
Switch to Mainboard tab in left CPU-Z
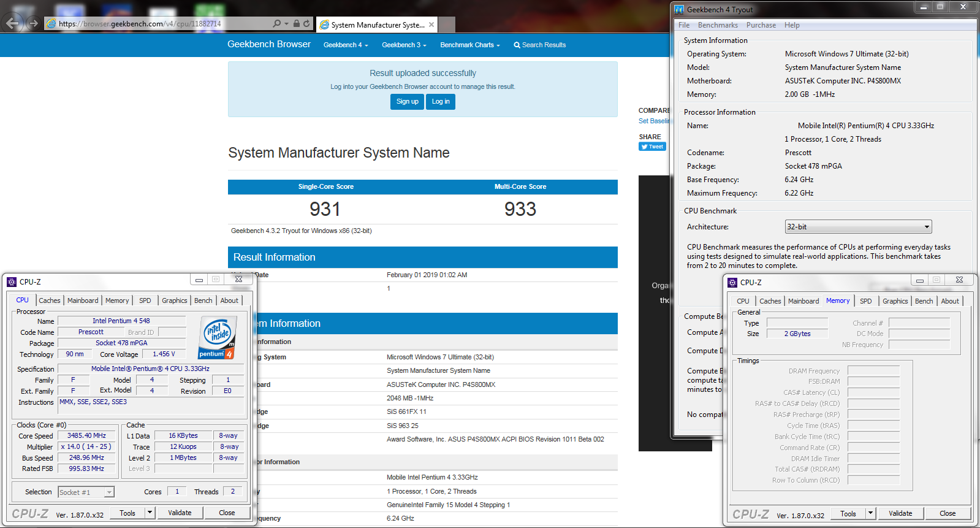[x=83, y=300]
